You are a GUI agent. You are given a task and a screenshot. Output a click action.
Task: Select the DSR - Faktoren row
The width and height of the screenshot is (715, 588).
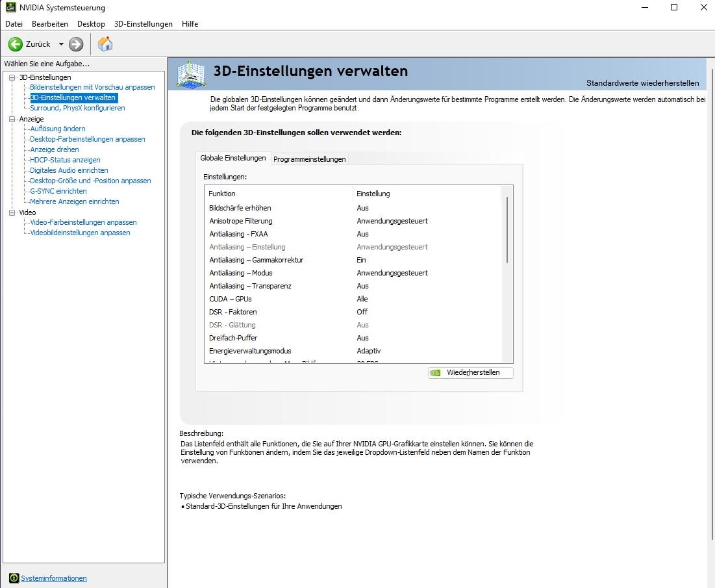(353, 312)
